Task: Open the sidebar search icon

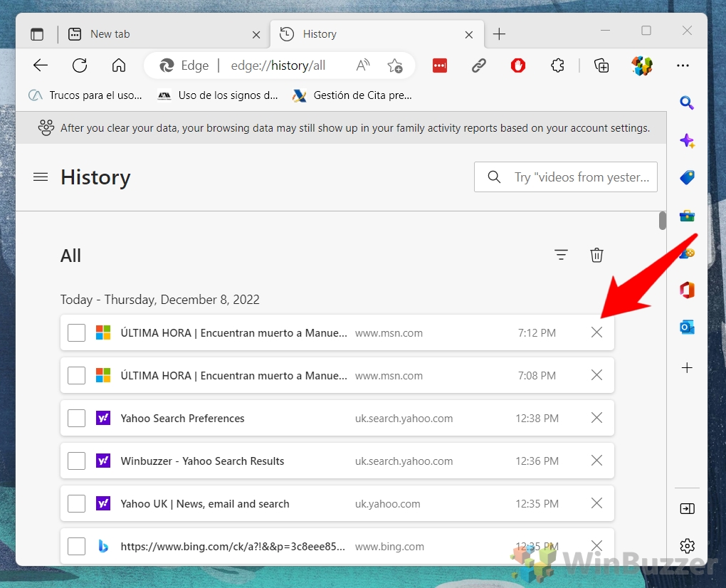Action: pyautogui.click(x=687, y=103)
